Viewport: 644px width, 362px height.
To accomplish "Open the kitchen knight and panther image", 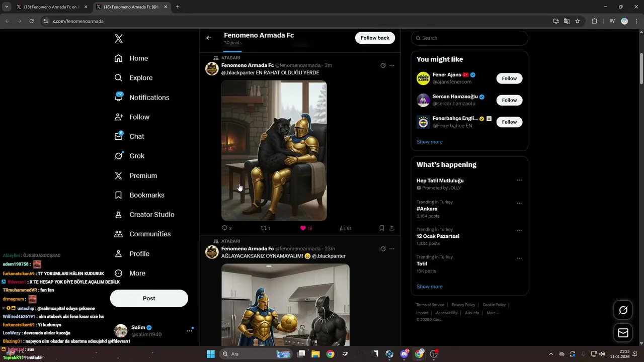I will (x=285, y=305).
